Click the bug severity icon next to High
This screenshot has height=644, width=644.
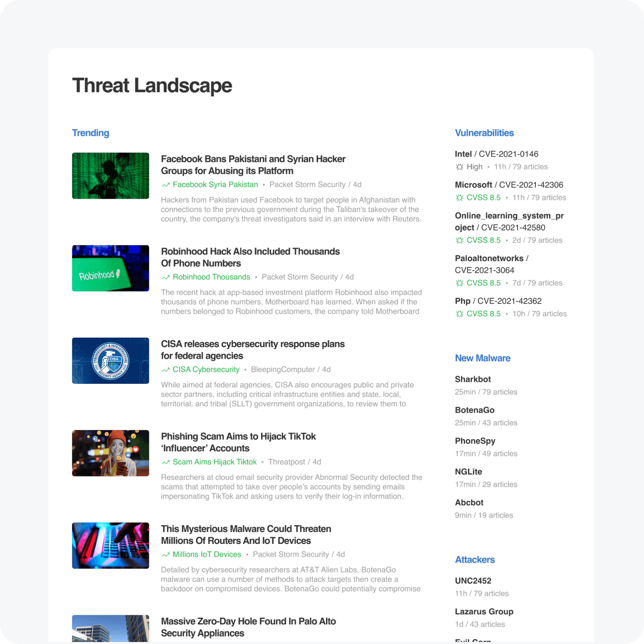point(459,167)
